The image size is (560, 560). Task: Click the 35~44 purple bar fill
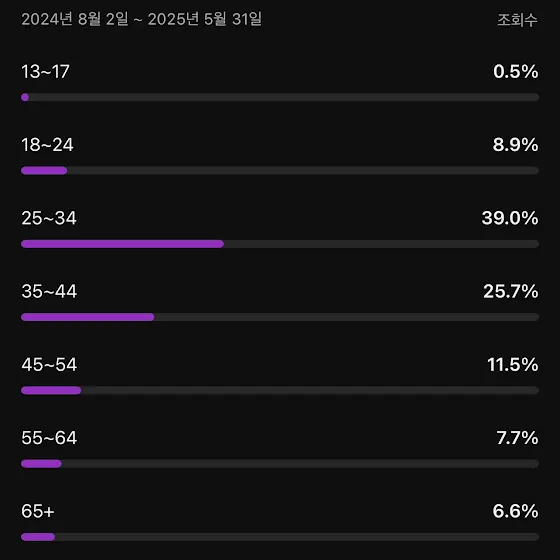coord(88,317)
